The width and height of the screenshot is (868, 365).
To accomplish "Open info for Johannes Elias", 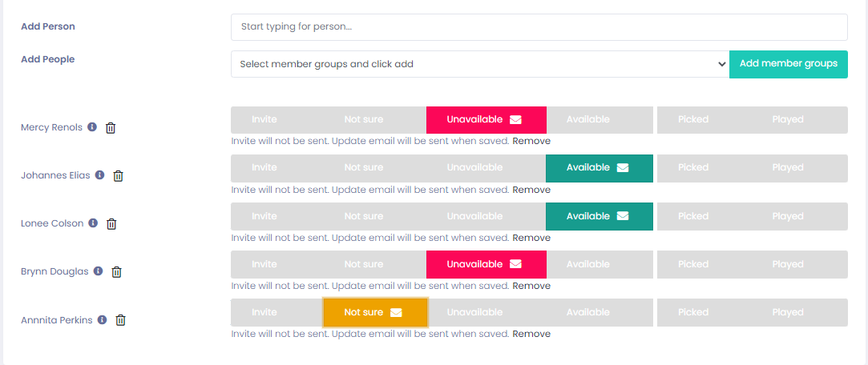I will (x=99, y=174).
